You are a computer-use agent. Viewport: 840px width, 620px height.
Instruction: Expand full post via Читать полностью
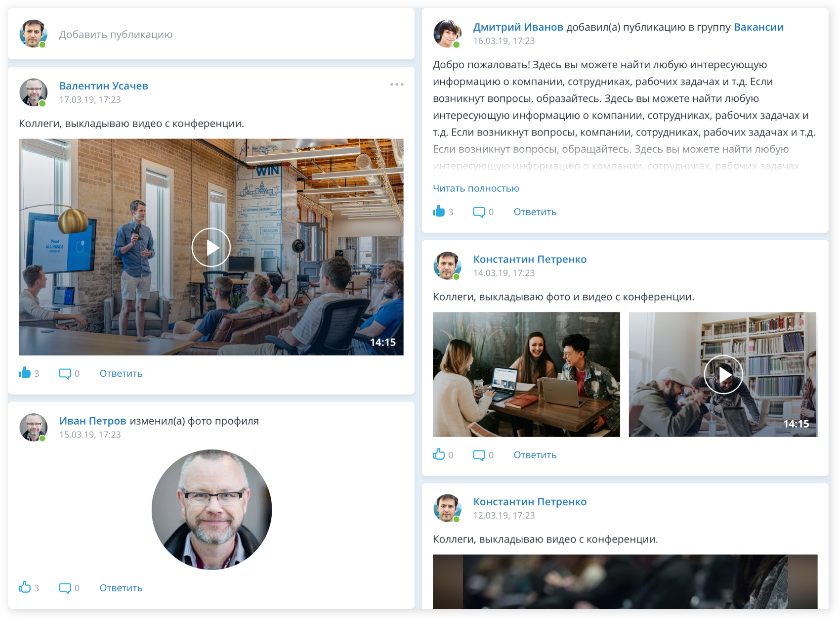[476, 188]
